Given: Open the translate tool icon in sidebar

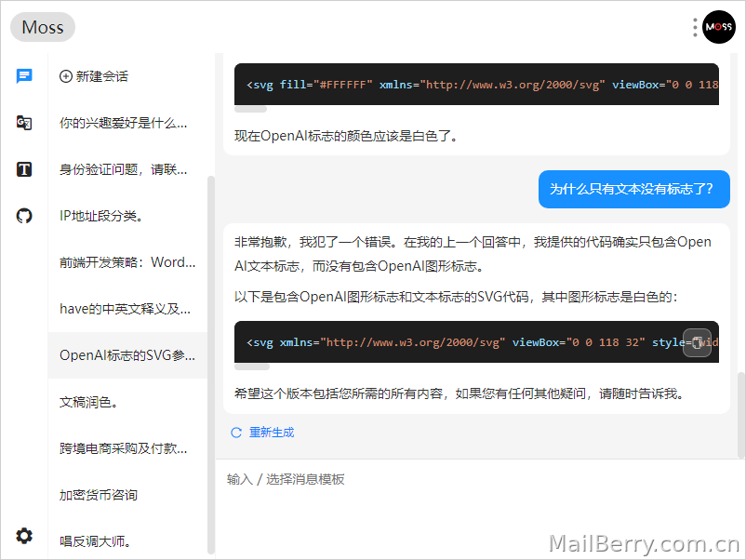Looking at the screenshot, I should [24, 122].
